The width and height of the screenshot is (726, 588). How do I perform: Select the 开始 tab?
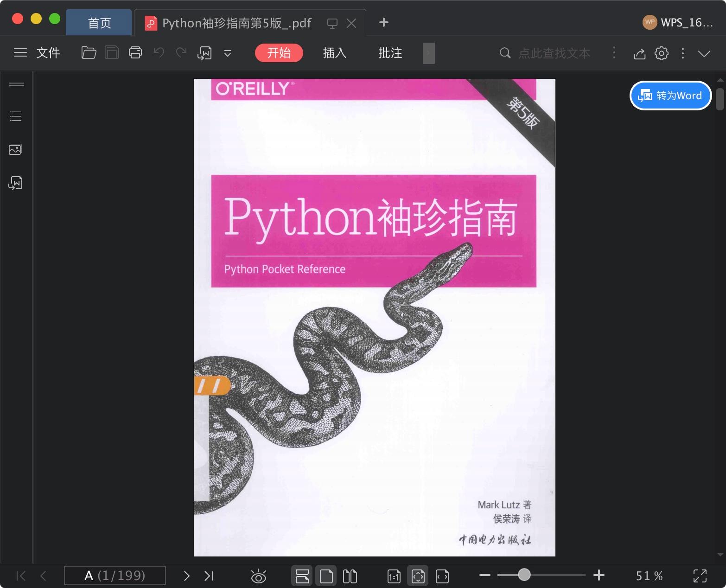click(279, 53)
